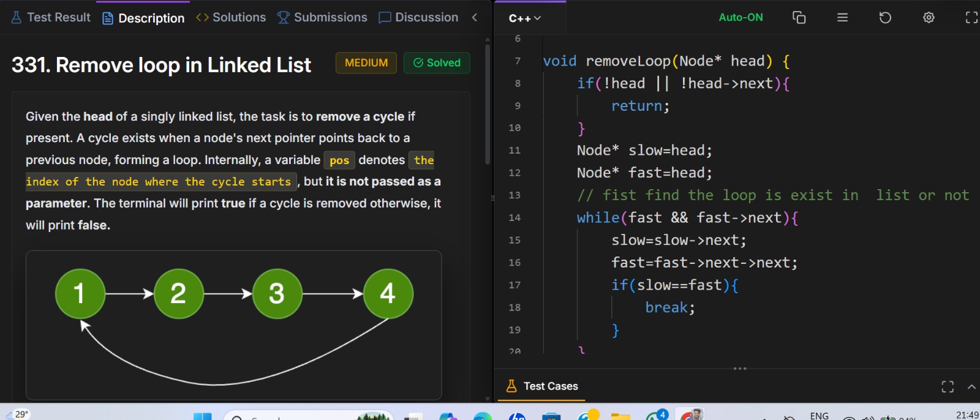Click the description panel vertical scrollbar
This screenshot has height=420, width=980.
488,104
